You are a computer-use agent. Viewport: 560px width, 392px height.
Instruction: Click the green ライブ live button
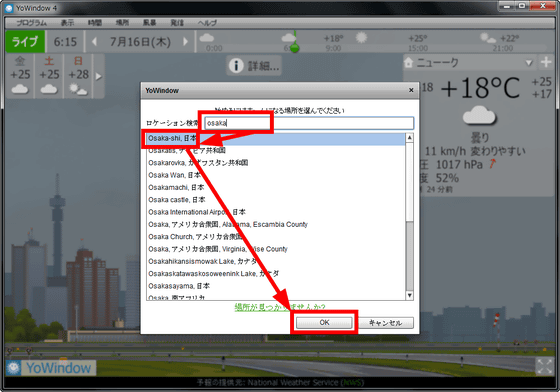pos(25,42)
